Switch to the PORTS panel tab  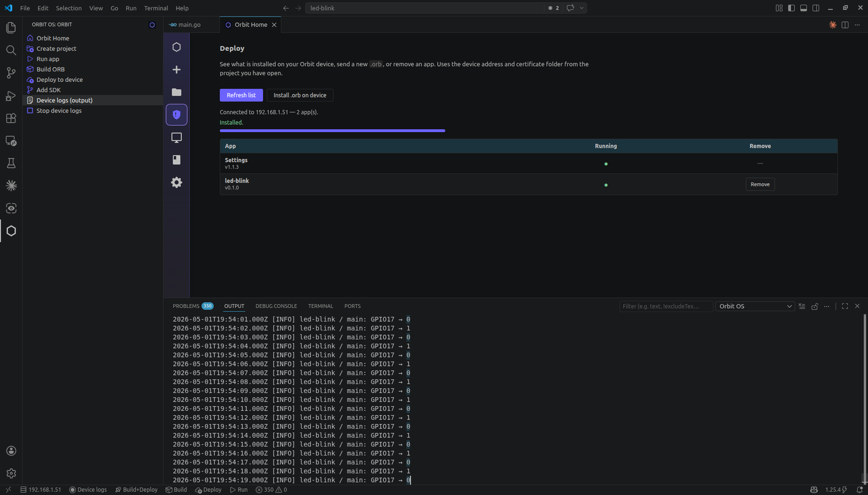[x=352, y=306]
